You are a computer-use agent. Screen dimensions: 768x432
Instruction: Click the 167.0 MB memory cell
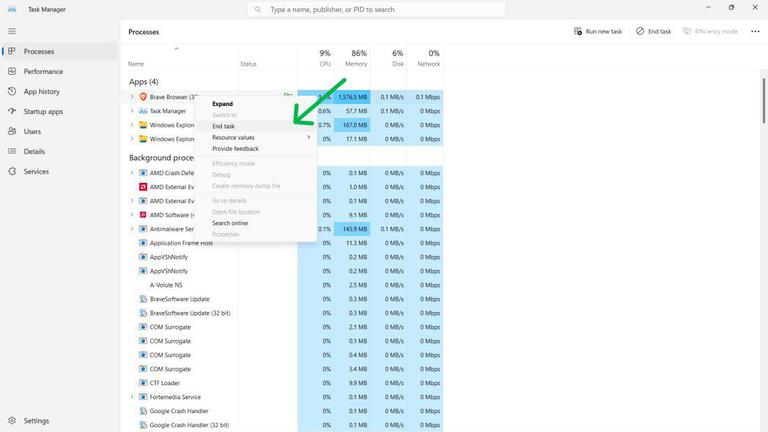click(x=352, y=125)
